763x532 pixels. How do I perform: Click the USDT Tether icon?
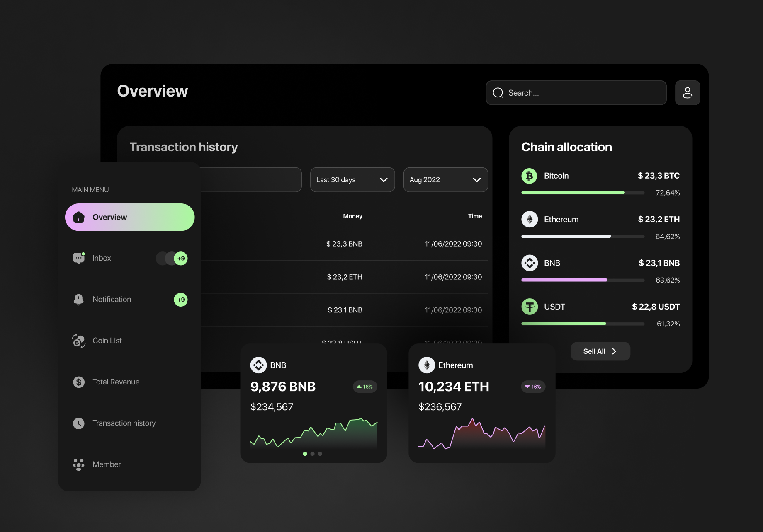click(529, 307)
